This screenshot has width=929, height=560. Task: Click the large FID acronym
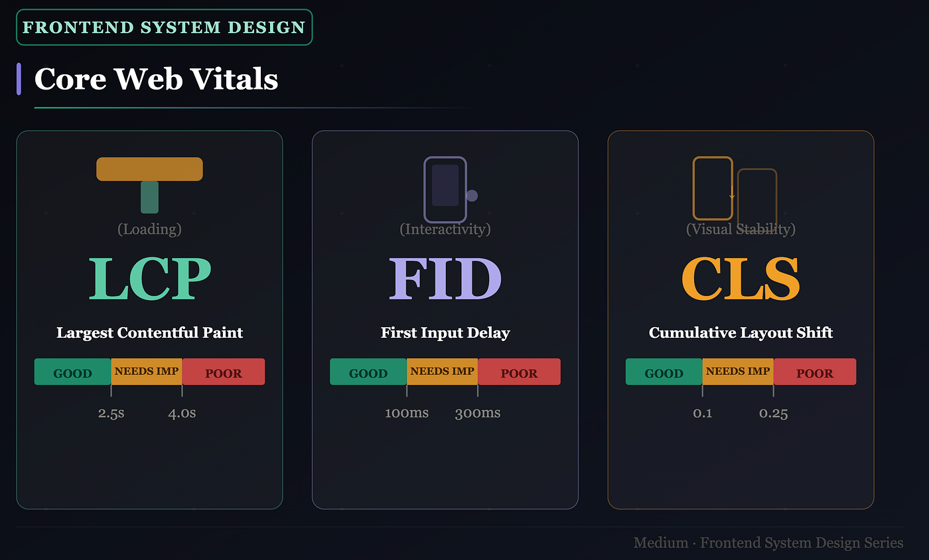(x=445, y=279)
